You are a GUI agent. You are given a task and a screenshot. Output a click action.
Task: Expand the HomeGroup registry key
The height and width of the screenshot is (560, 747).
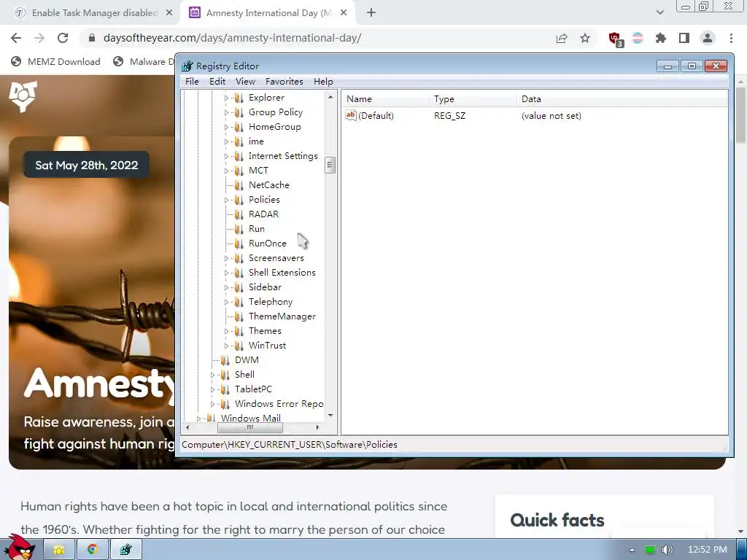point(226,127)
